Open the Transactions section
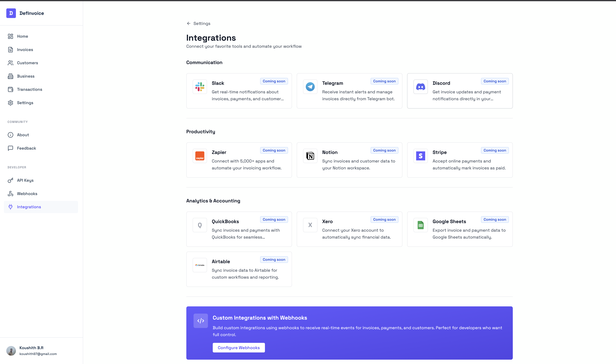The image size is (616, 364). pos(29,89)
